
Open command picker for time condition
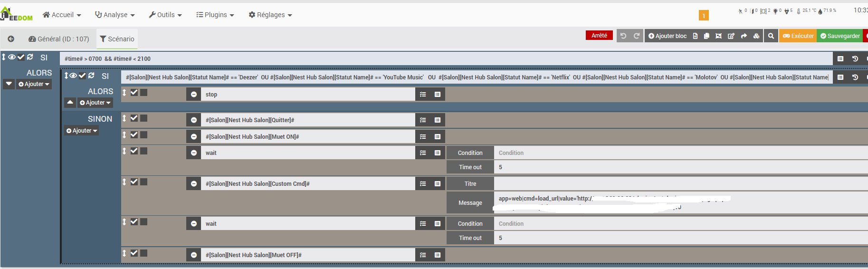840,58
